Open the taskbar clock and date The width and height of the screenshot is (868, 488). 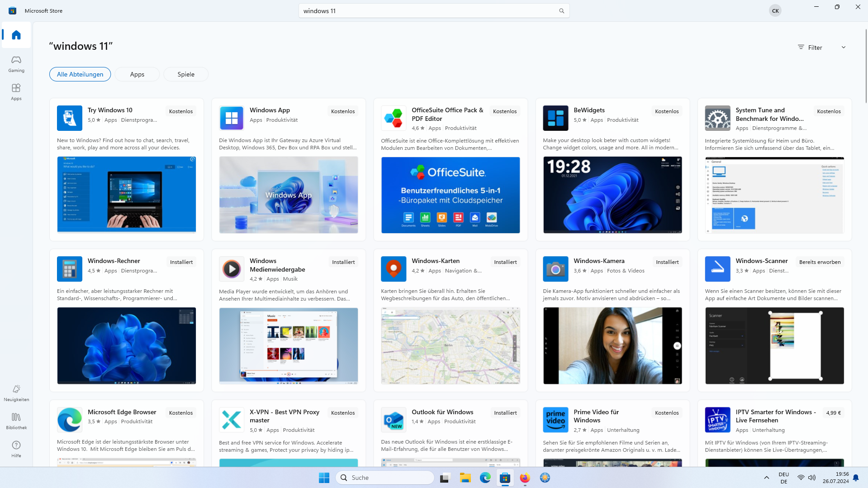835,478
